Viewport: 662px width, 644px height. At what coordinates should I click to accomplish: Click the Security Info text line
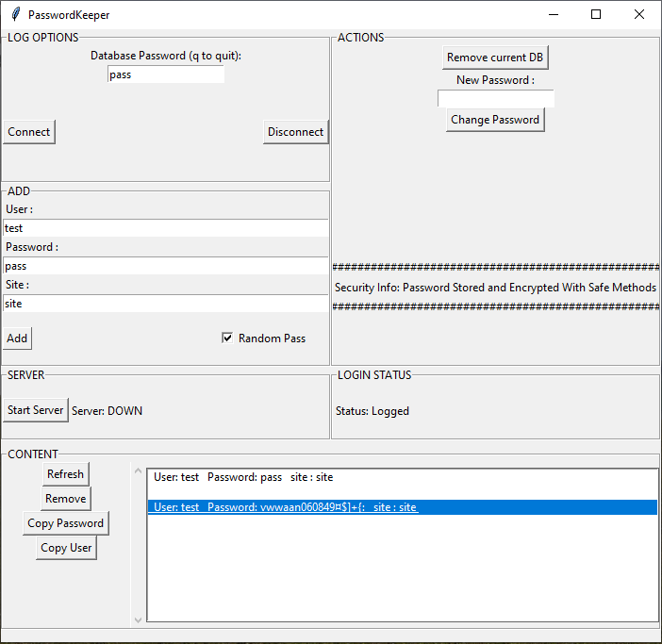click(496, 288)
